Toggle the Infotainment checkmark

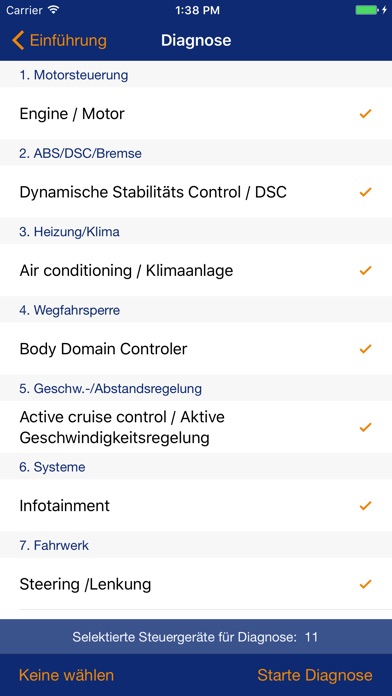(x=365, y=506)
